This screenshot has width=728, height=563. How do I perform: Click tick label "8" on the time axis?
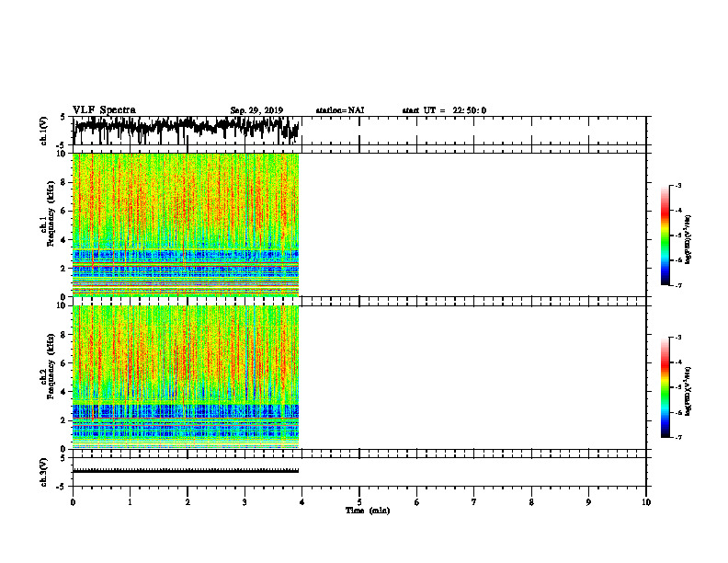point(531,502)
